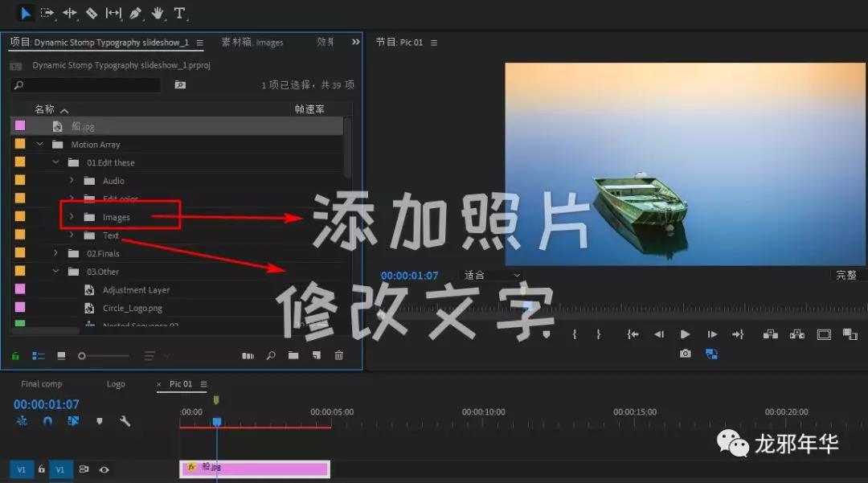The image size is (868, 483).
Task: Switch the project panel to icon view
Action: pos(61,356)
